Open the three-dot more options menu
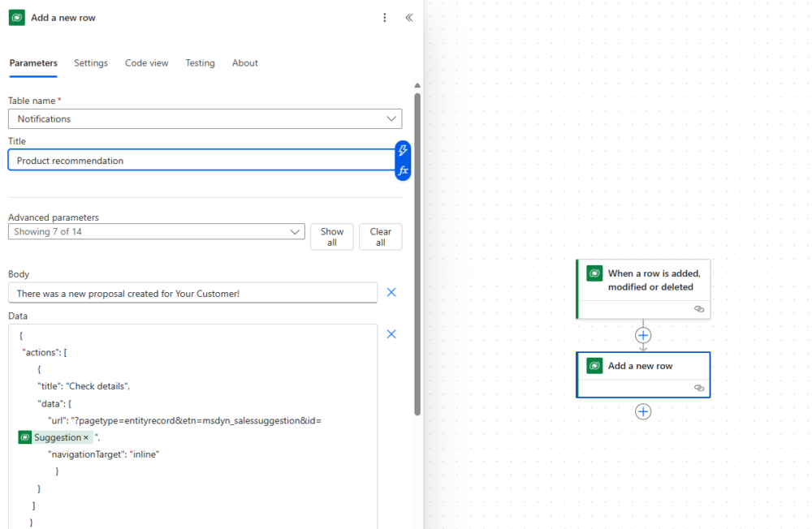 384,17
